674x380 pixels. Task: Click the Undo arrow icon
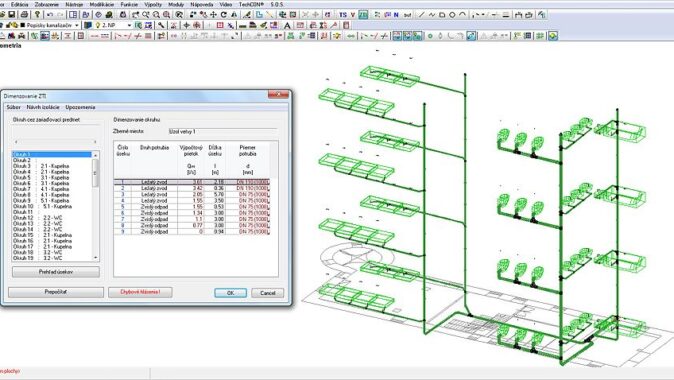[x=50, y=15]
